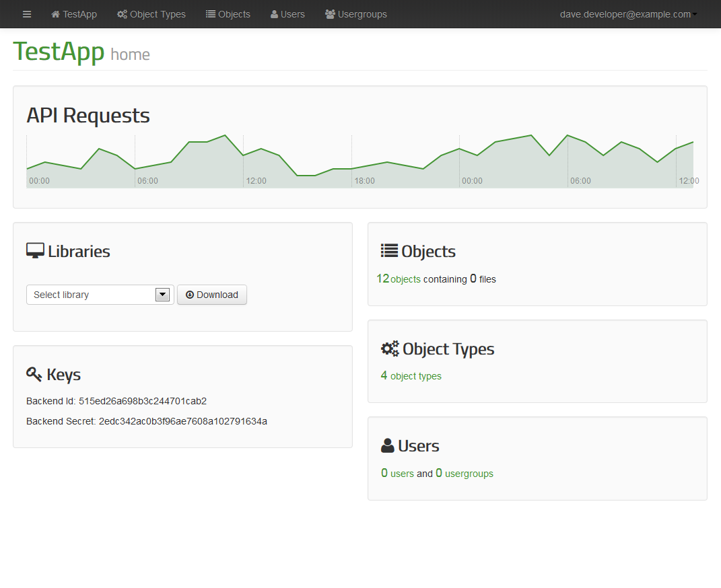Click the monitor icon beside Libraries

click(x=35, y=251)
